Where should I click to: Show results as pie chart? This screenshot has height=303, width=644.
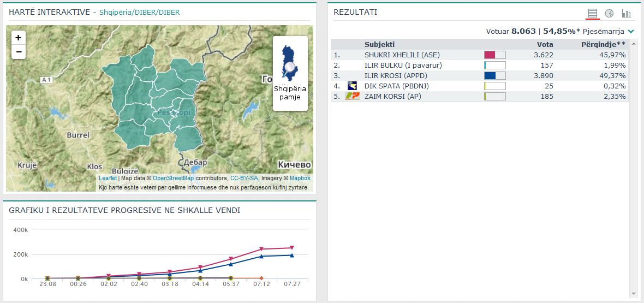click(x=609, y=13)
